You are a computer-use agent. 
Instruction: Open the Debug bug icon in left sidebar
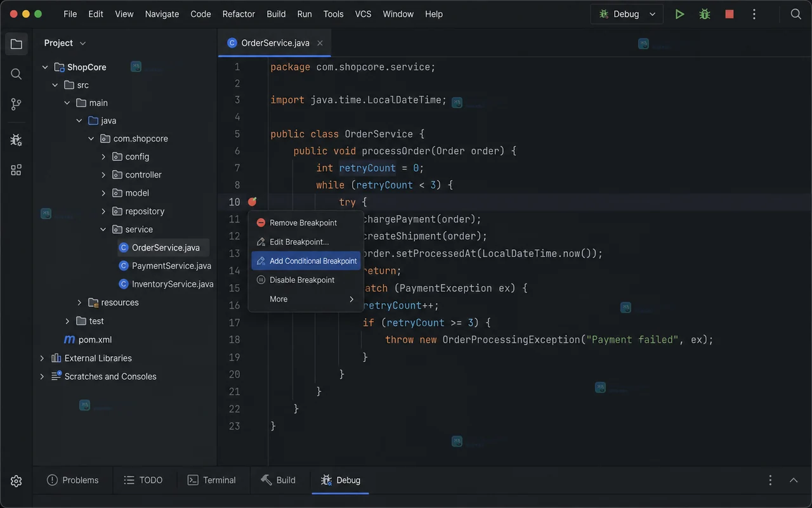pos(16,140)
